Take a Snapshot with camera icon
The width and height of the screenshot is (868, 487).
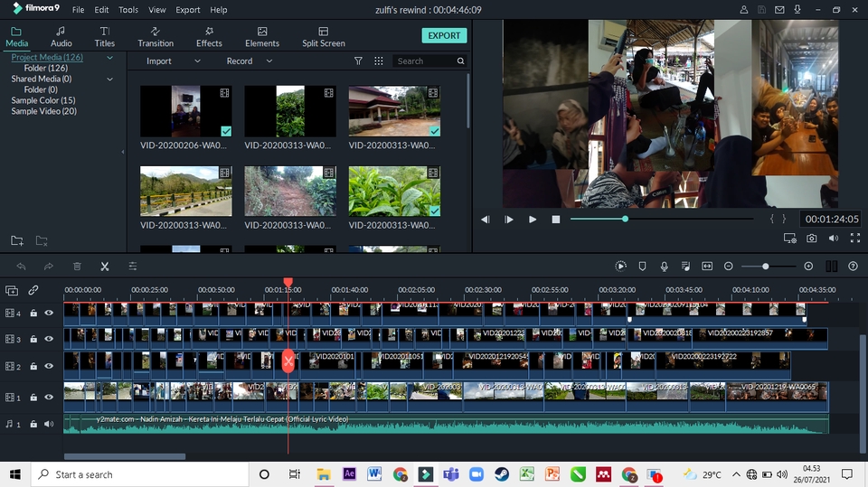[812, 238]
